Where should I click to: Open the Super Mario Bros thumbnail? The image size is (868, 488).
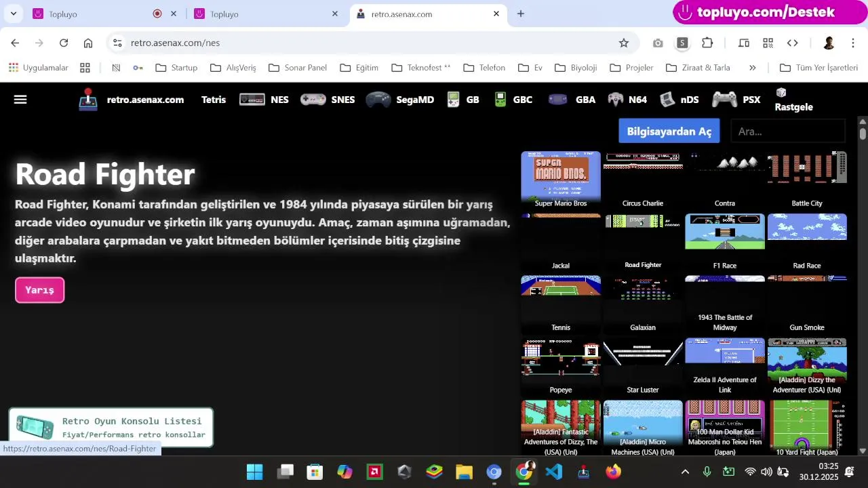point(561,180)
